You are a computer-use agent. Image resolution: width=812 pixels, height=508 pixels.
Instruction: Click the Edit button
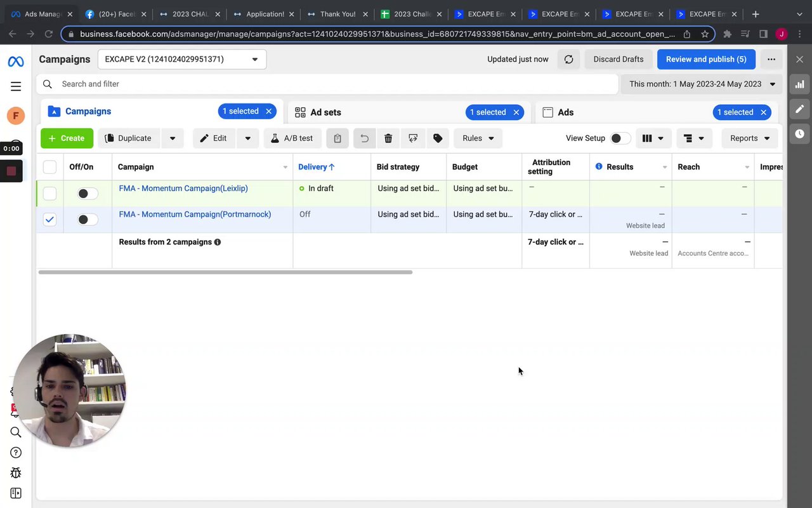[213, 138]
